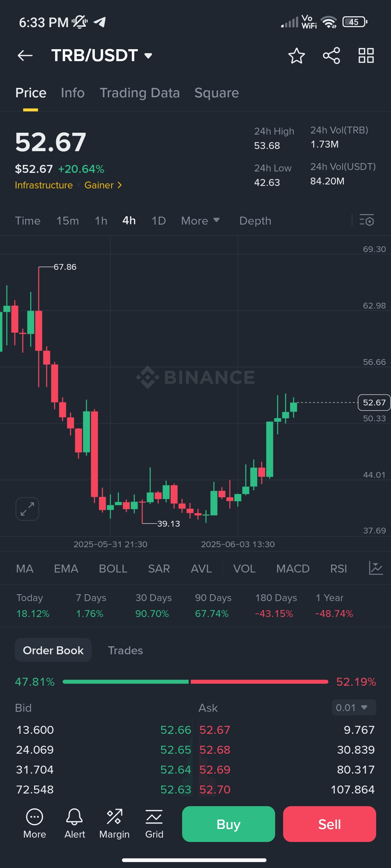Open chart settings icon beside Depth
This screenshot has height=868, width=391.
pyautogui.click(x=367, y=220)
